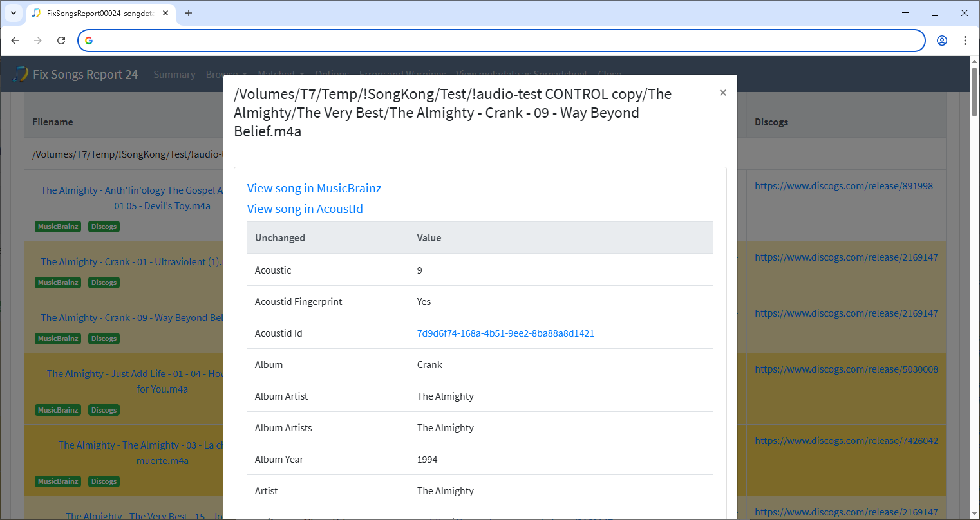980x520 pixels.
Task: Click Discogs badge under Devil's Toy
Action: (104, 227)
